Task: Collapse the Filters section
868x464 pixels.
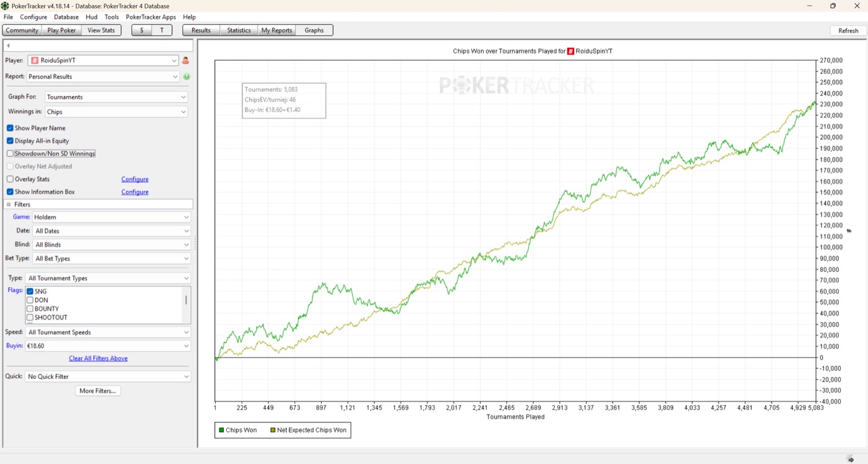Action: 9,204
